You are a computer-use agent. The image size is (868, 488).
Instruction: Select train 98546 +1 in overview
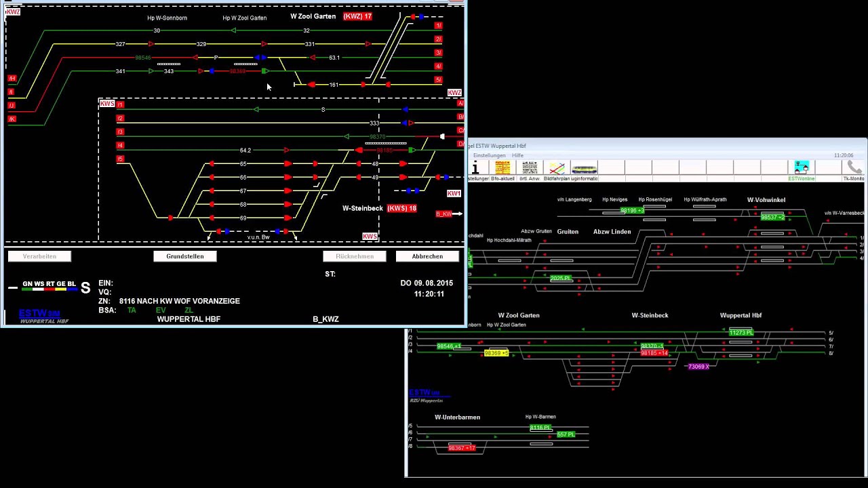coord(449,346)
